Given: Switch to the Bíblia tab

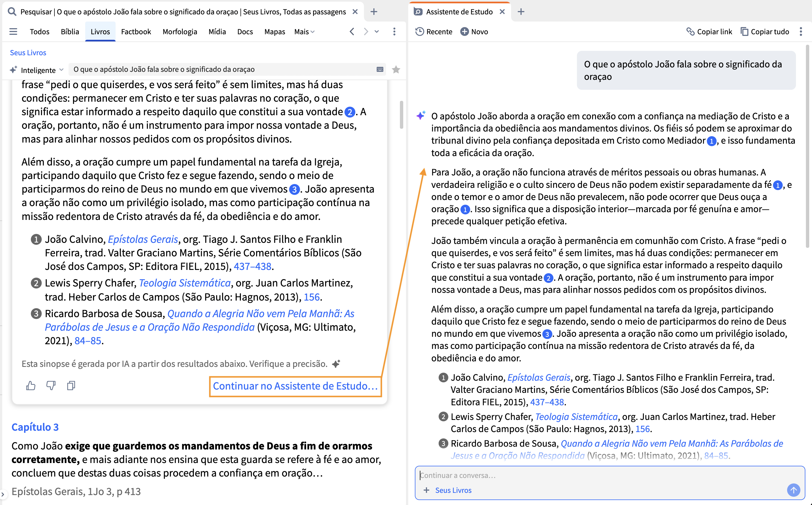Looking at the screenshot, I should point(70,32).
